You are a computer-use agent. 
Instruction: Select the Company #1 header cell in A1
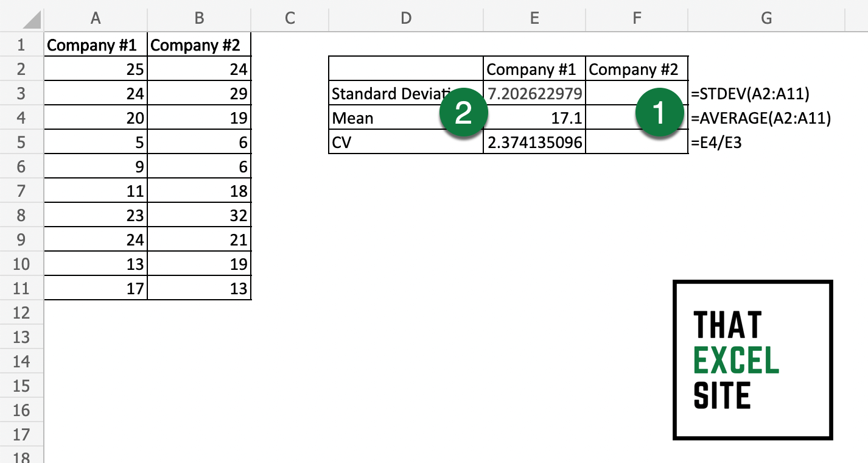(96, 44)
